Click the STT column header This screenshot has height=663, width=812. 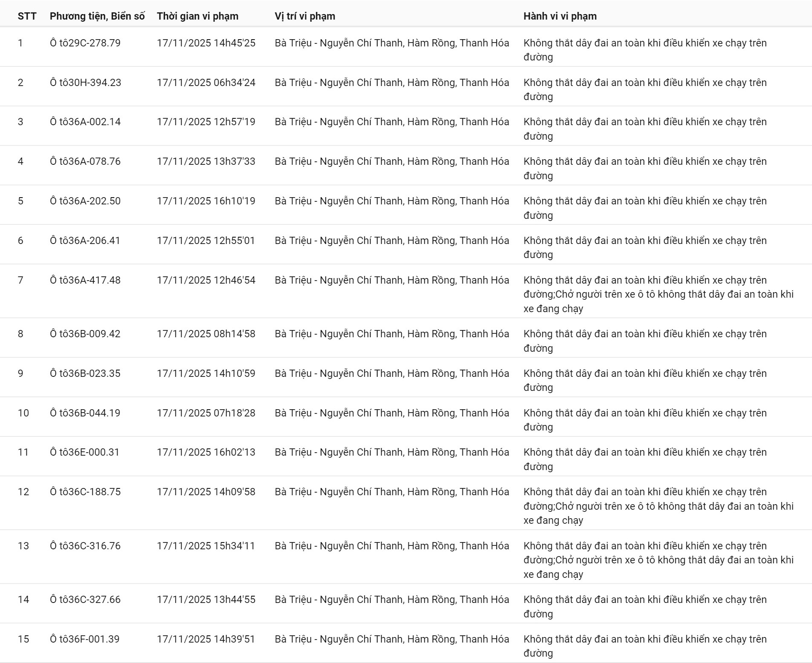(x=27, y=16)
